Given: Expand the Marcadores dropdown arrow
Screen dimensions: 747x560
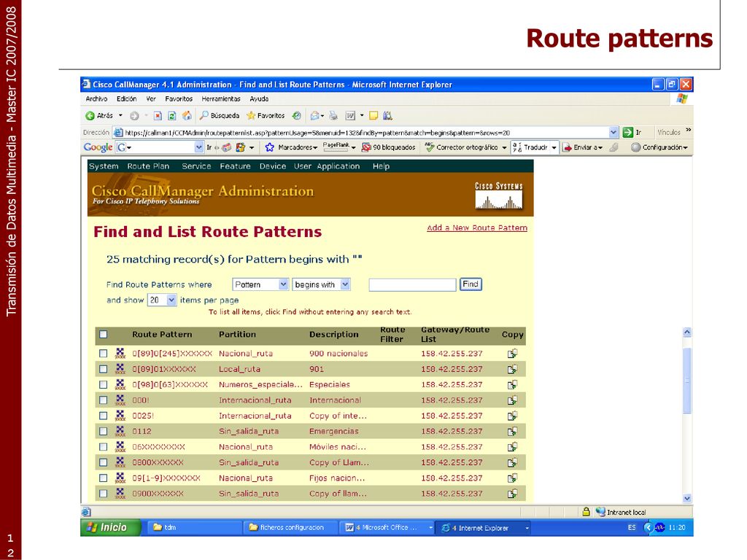Looking at the screenshot, I should point(315,148).
